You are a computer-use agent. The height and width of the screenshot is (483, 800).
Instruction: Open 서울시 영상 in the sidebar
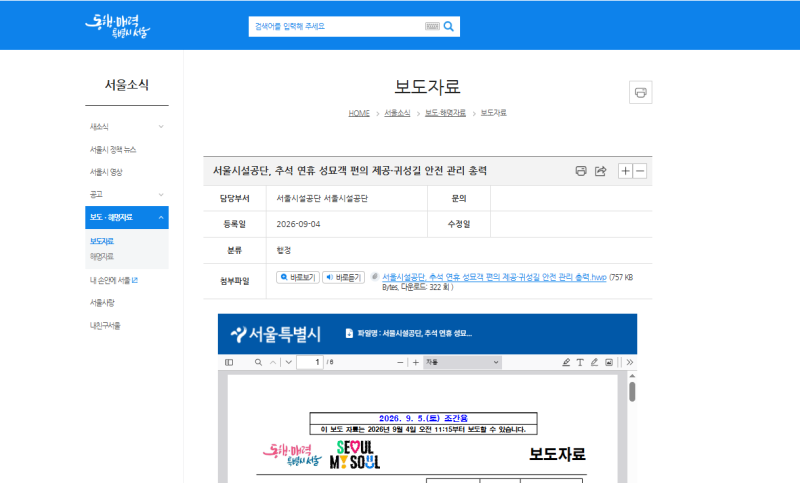point(106,172)
